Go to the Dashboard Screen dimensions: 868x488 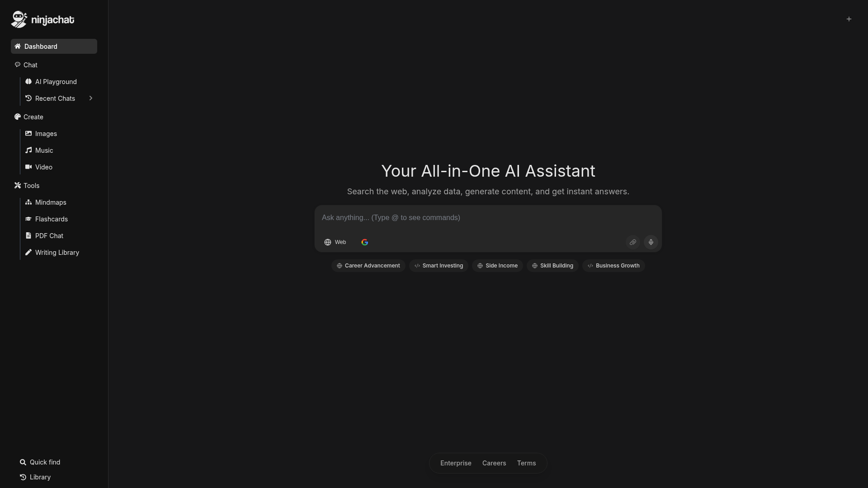tap(41, 46)
